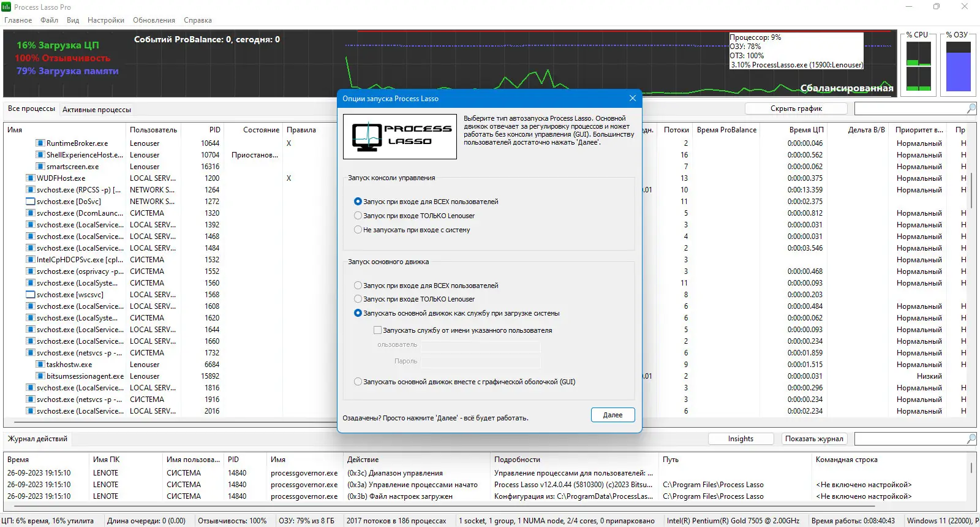Click the taskhostw.exe process icon
Viewport: 980px width, 527px height.
tap(40, 365)
